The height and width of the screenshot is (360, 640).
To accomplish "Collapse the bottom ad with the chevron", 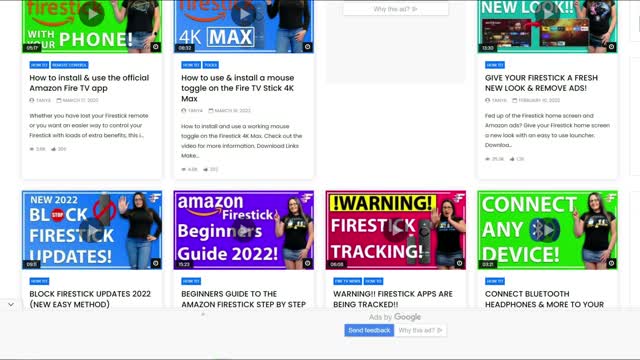I will pyautogui.click(x=11, y=304).
